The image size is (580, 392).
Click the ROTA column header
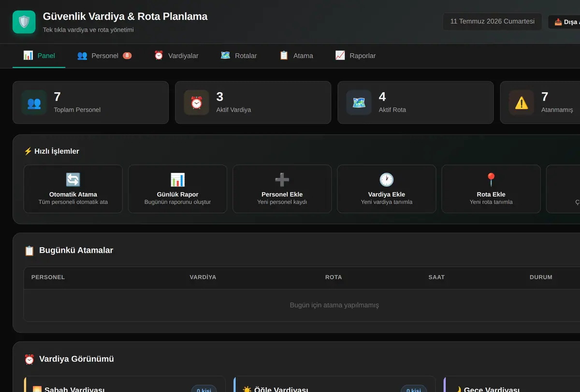tap(333, 277)
